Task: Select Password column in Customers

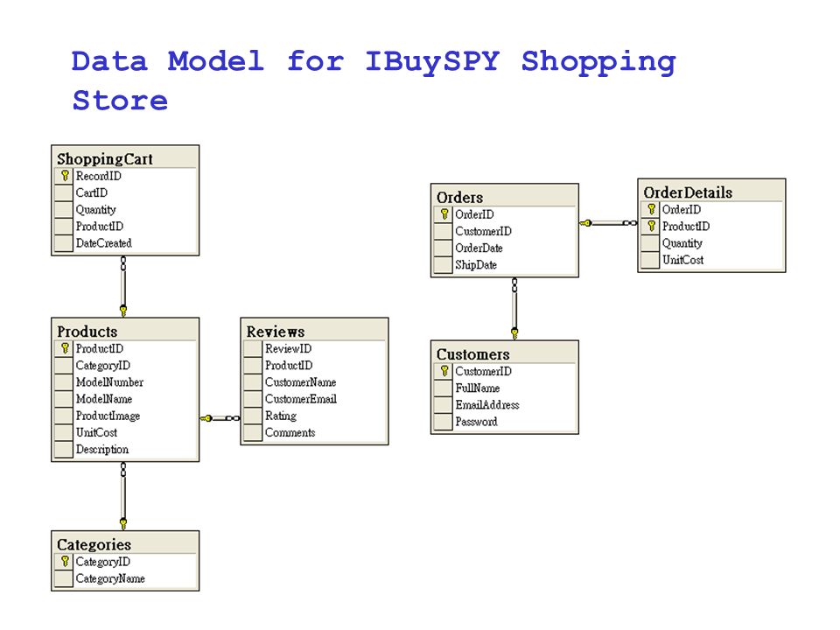Action: pos(476,422)
